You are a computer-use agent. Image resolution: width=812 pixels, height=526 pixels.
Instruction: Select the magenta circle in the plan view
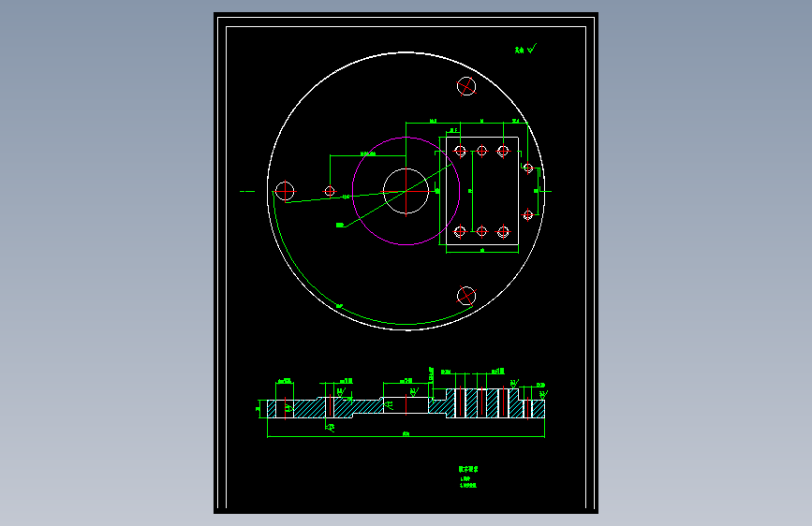tap(406, 191)
